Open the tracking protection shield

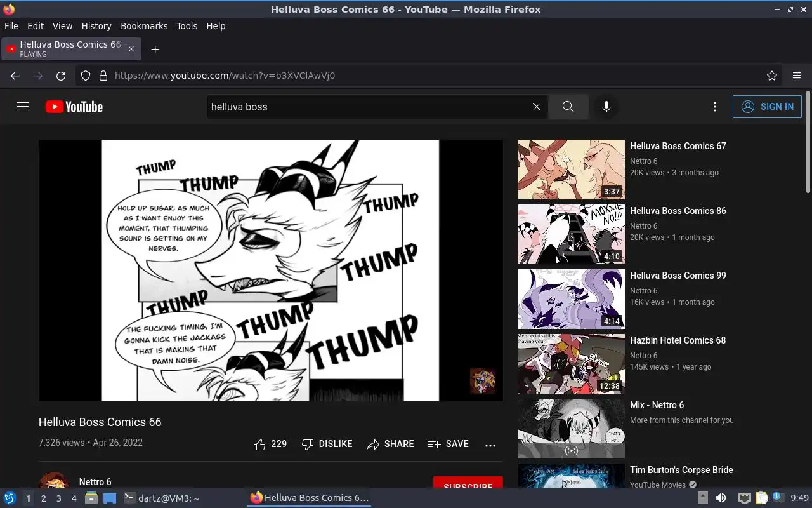point(86,76)
